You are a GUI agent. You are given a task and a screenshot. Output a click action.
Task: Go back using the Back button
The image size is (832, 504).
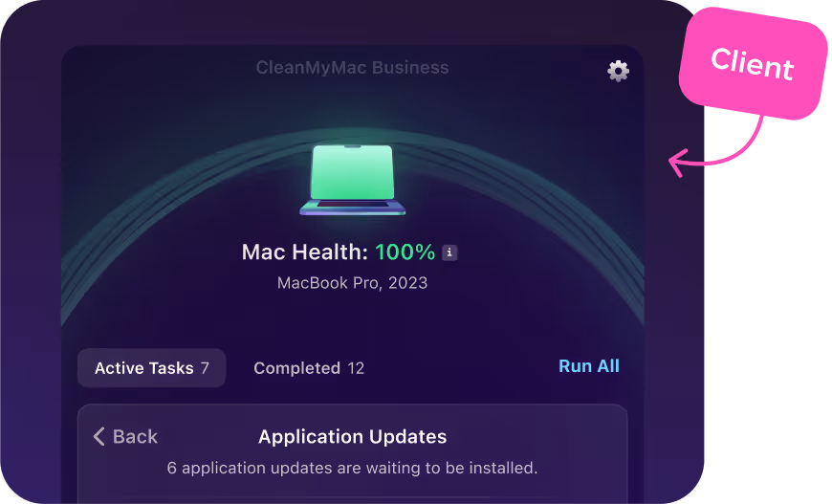tap(125, 437)
